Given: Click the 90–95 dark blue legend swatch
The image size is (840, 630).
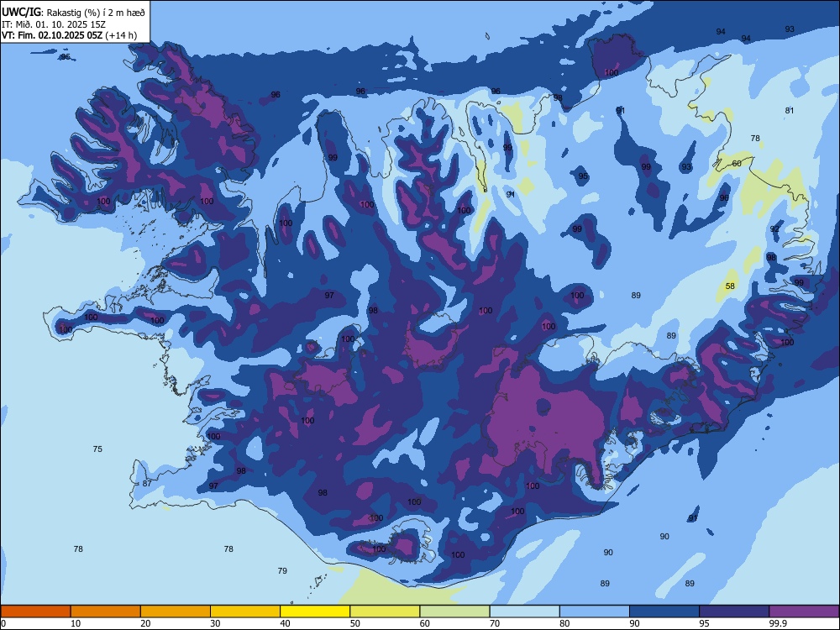Looking at the screenshot, I should point(664,612).
